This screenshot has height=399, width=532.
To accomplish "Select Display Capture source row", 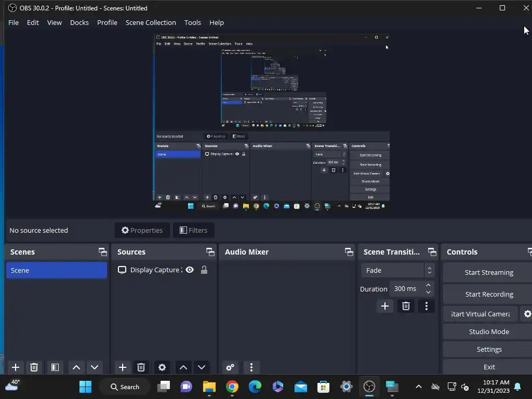I will 164,270.
